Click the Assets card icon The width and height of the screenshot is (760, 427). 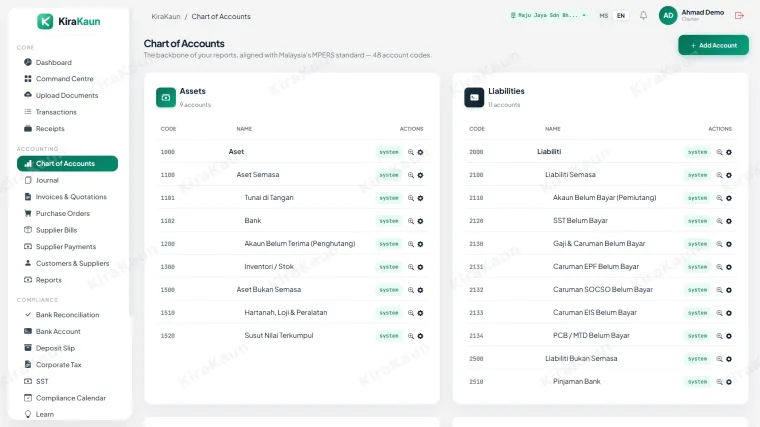pyautogui.click(x=166, y=97)
